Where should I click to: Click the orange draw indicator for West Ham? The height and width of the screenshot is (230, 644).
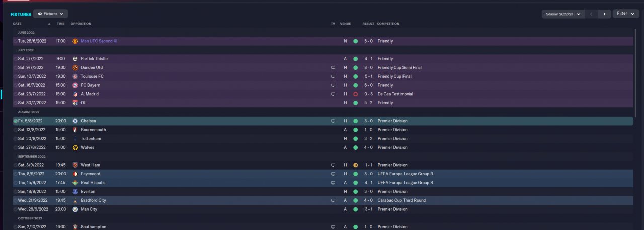point(355,165)
